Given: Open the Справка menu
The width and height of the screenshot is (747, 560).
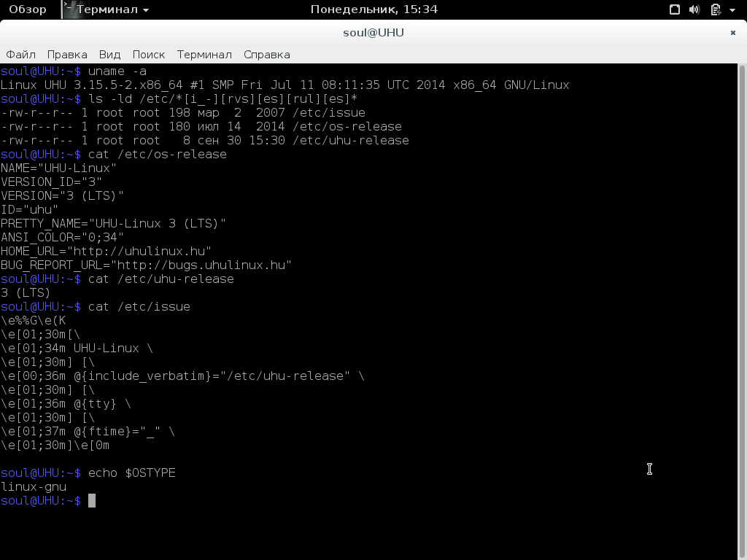Looking at the screenshot, I should 267,55.
